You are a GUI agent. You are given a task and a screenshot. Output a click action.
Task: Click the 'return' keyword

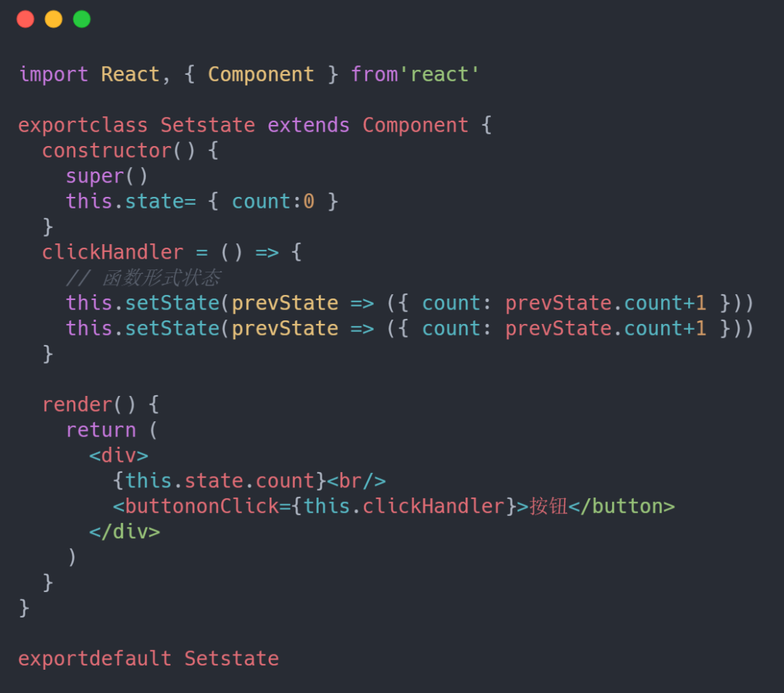(x=101, y=430)
